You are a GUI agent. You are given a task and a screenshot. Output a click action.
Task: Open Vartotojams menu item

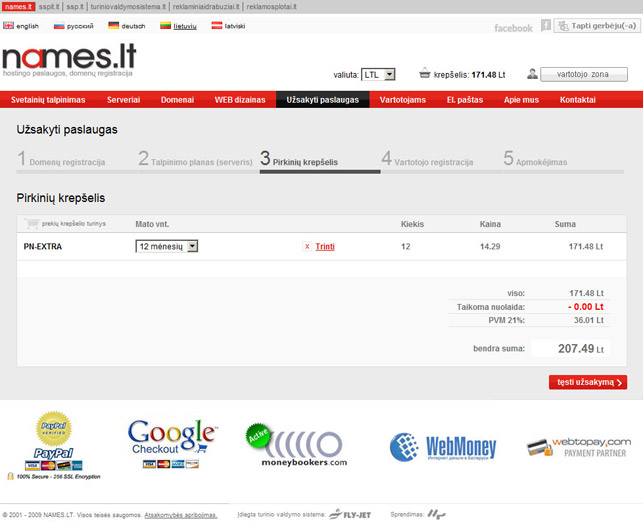[x=403, y=100]
